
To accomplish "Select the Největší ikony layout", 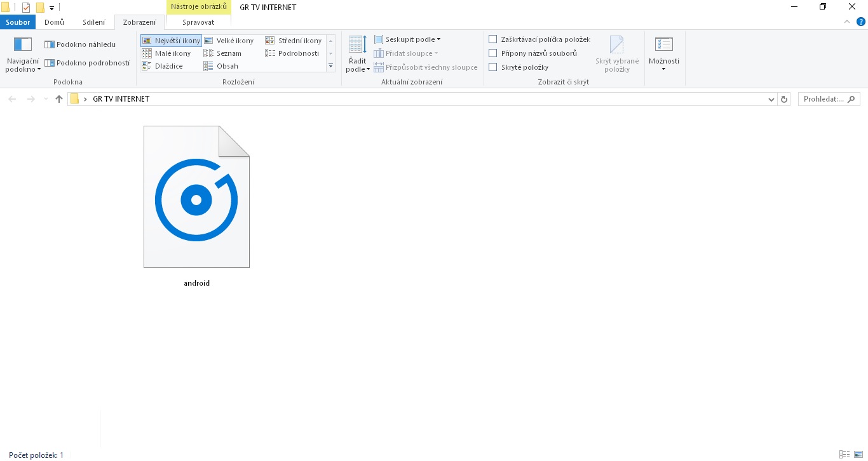I will [171, 41].
